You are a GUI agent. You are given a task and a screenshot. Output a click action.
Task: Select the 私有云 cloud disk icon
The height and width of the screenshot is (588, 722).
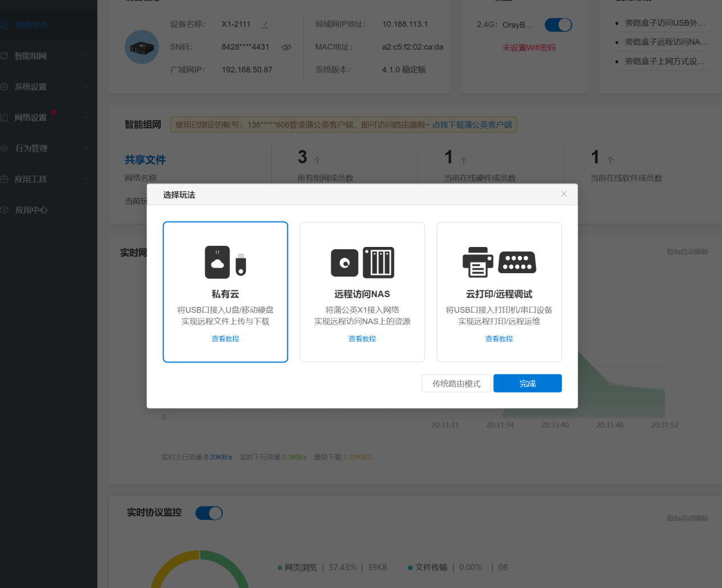[225, 262]
